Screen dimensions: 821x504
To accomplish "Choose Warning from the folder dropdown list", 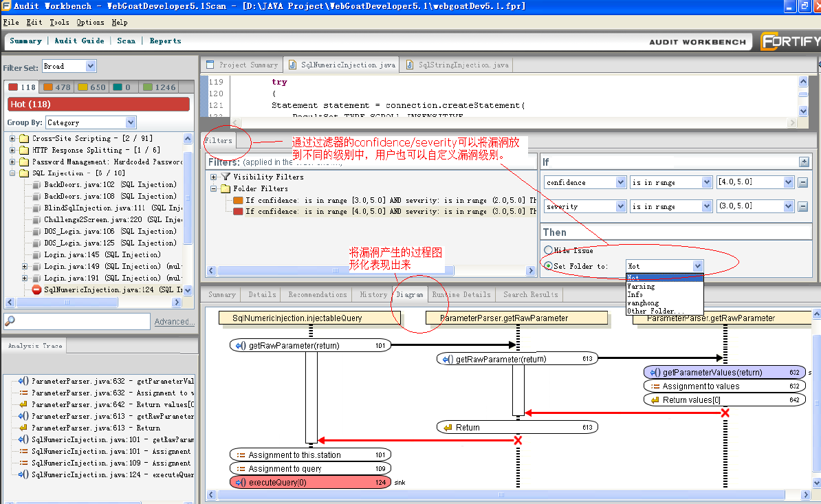I will click(x=641, y=286).
